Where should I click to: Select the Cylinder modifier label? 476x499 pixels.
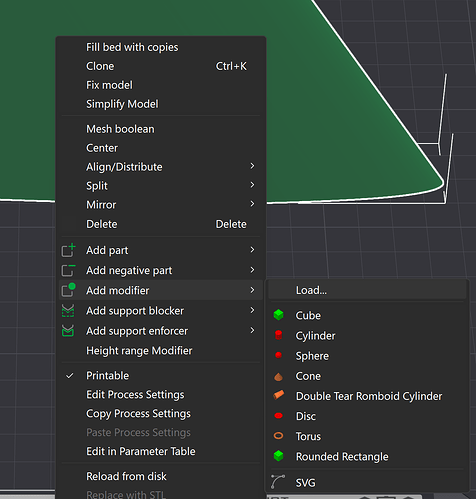(x=315, y=336)
